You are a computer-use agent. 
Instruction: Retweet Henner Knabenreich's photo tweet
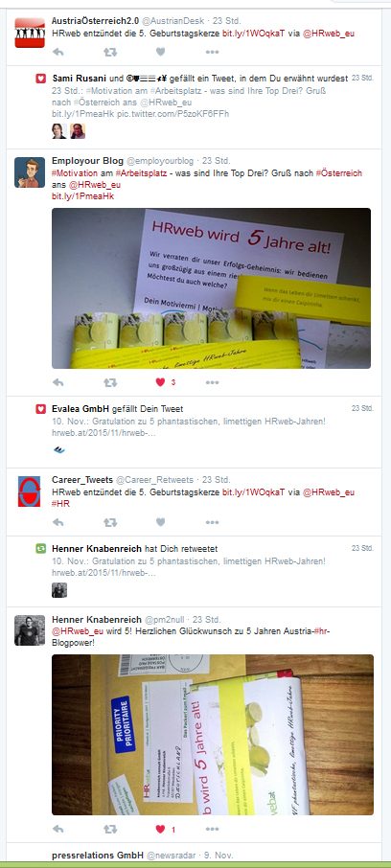(x=110, y=830)
